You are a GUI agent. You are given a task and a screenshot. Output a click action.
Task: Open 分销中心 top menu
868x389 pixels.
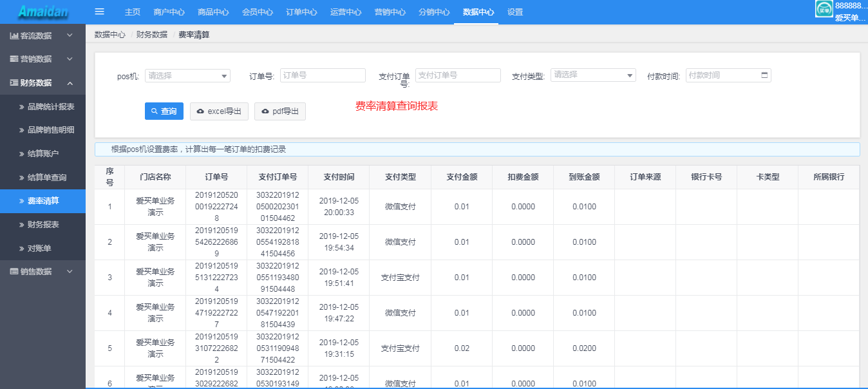pyautogui.click(x=434, y=12)
